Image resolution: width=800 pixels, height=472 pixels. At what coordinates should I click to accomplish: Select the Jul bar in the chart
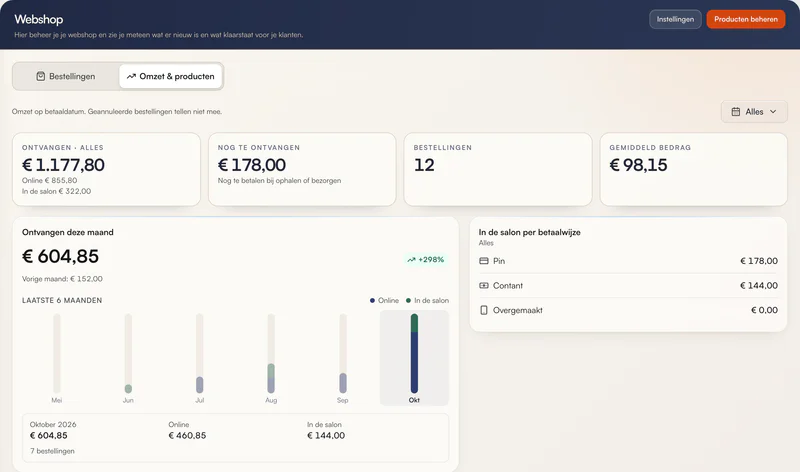(x=199, y=353)
